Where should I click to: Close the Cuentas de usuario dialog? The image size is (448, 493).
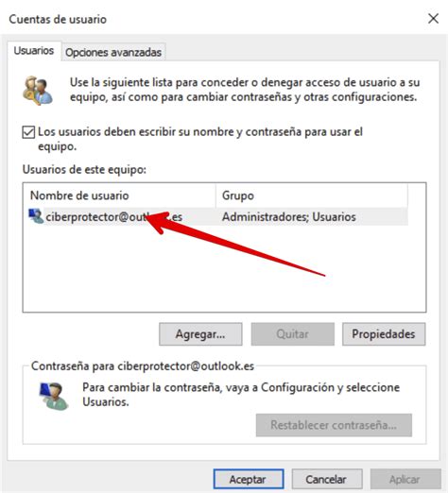tap(433, 19)
